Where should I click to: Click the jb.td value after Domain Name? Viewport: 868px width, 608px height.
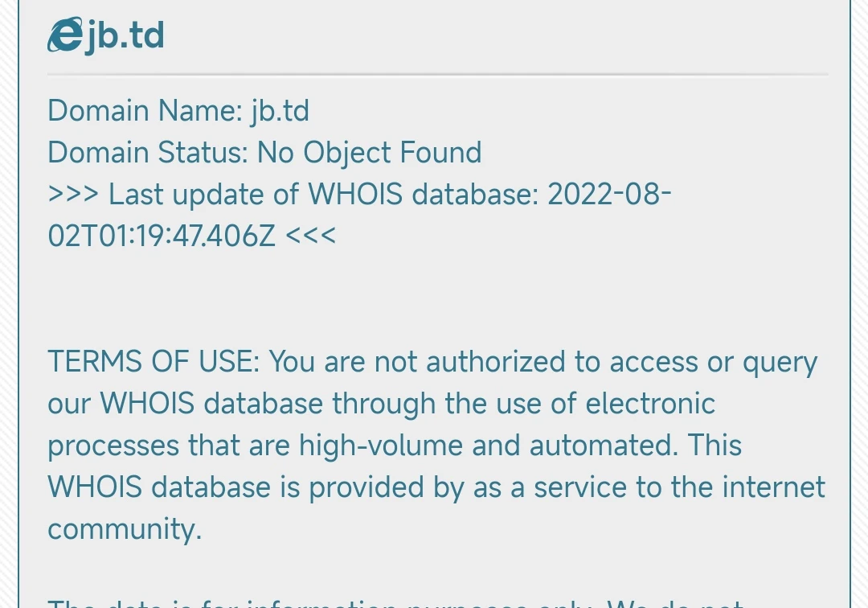(280, 110)
